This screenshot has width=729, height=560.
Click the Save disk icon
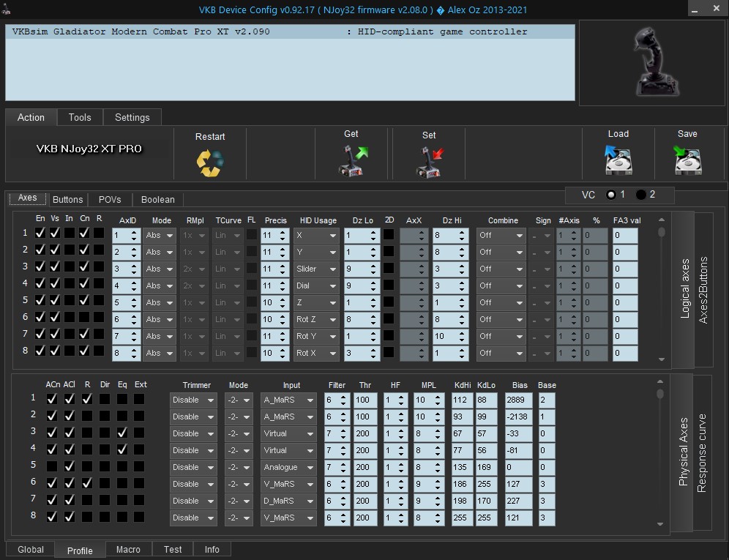[687, 160]
